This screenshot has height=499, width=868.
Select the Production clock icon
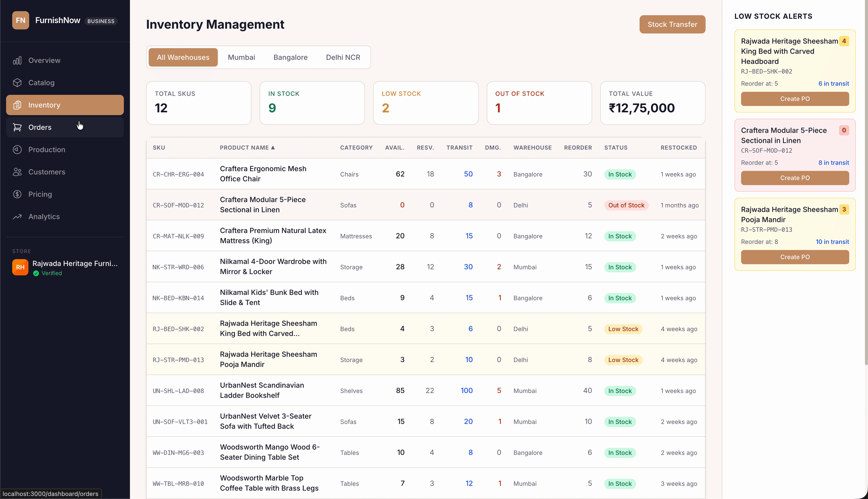(x=17, y=149)
